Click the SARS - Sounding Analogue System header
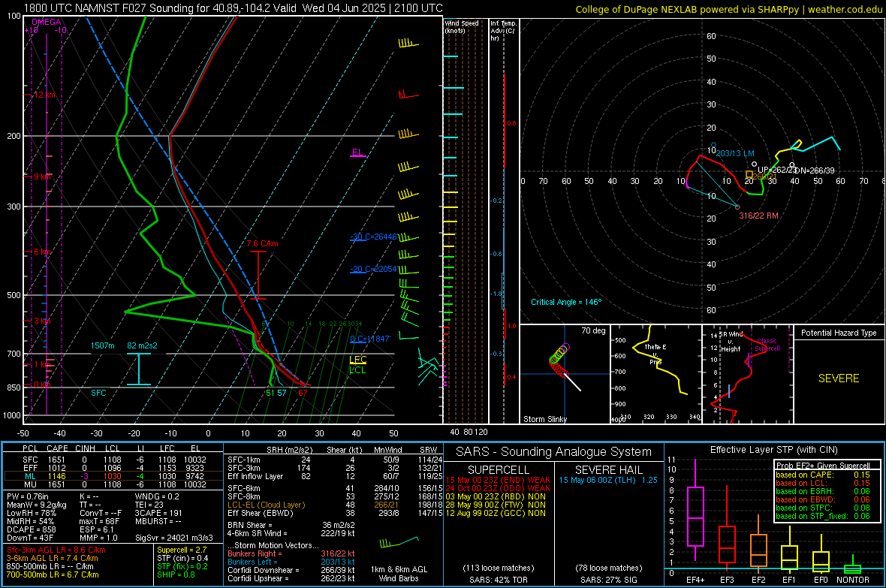This screenshot has height=588, width=886. 554,452
